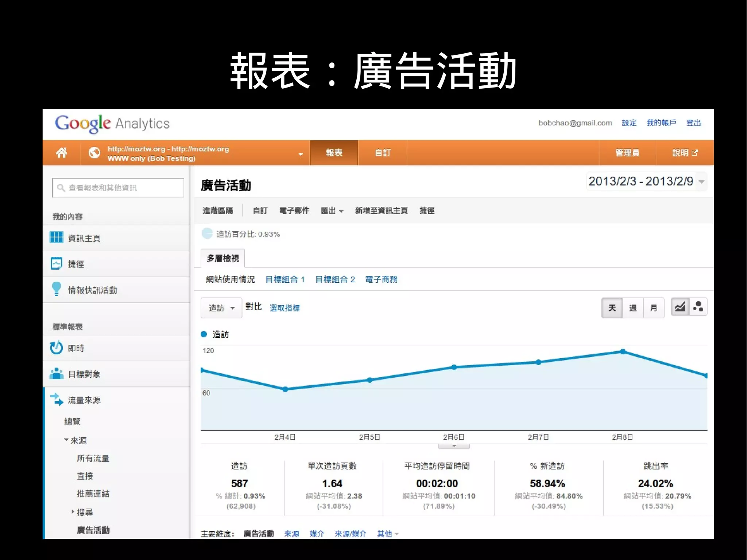Click the 選取指標 link
Screen dimensions: 747x560
(285, 308)
